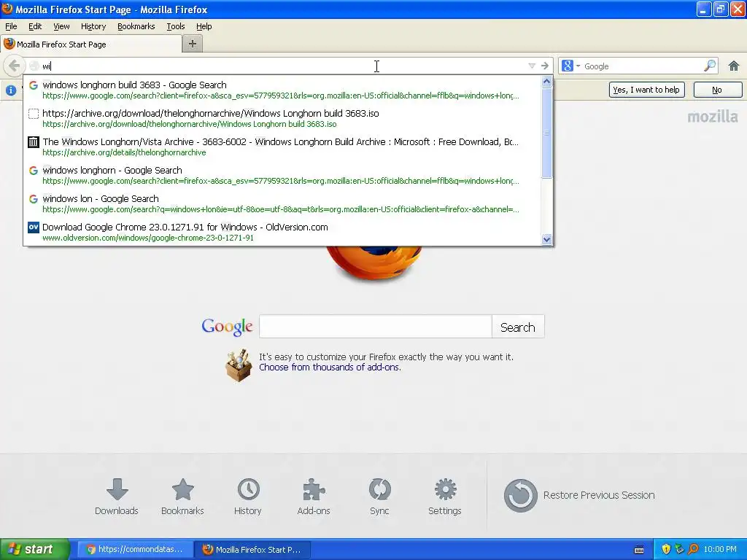Click the "Yes, I want to help" button

[x=646, y=90]
